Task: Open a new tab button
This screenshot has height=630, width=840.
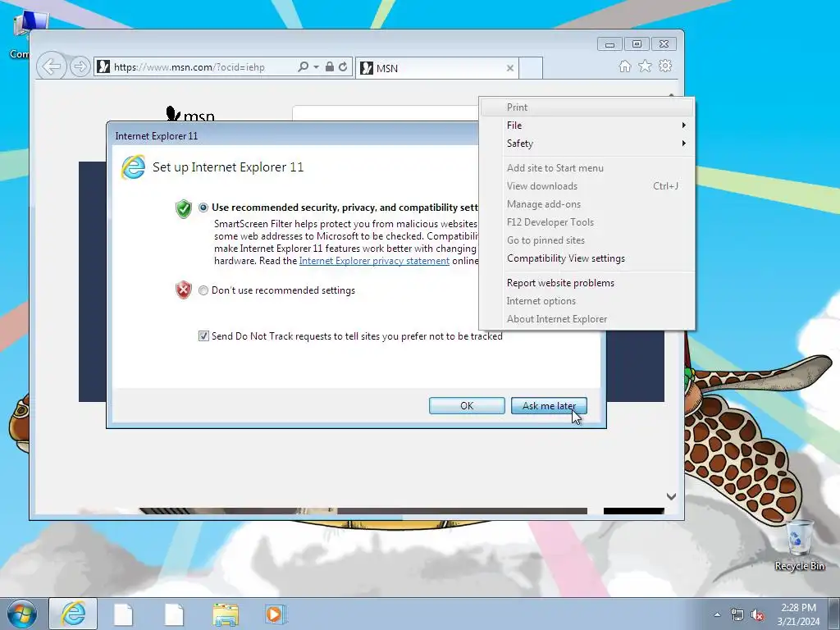Action: pyautogui.click(x=531, y=68)
